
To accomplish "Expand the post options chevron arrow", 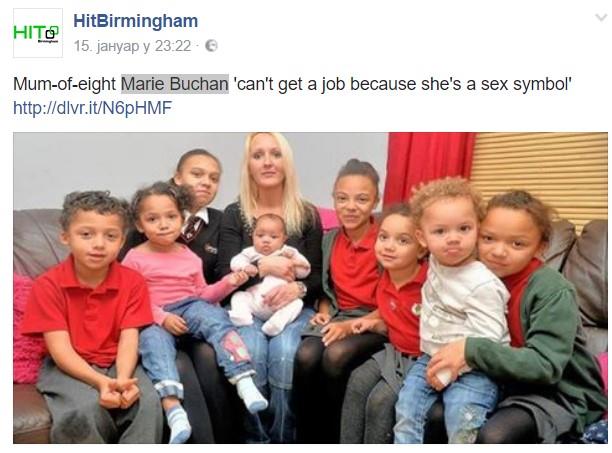I will [x=601, y=18].
